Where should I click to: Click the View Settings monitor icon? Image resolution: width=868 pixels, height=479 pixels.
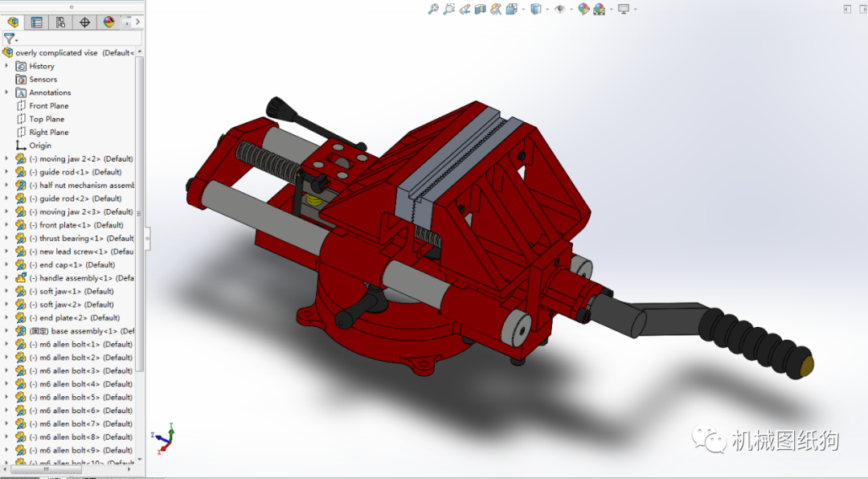click(x=623, y=8)
